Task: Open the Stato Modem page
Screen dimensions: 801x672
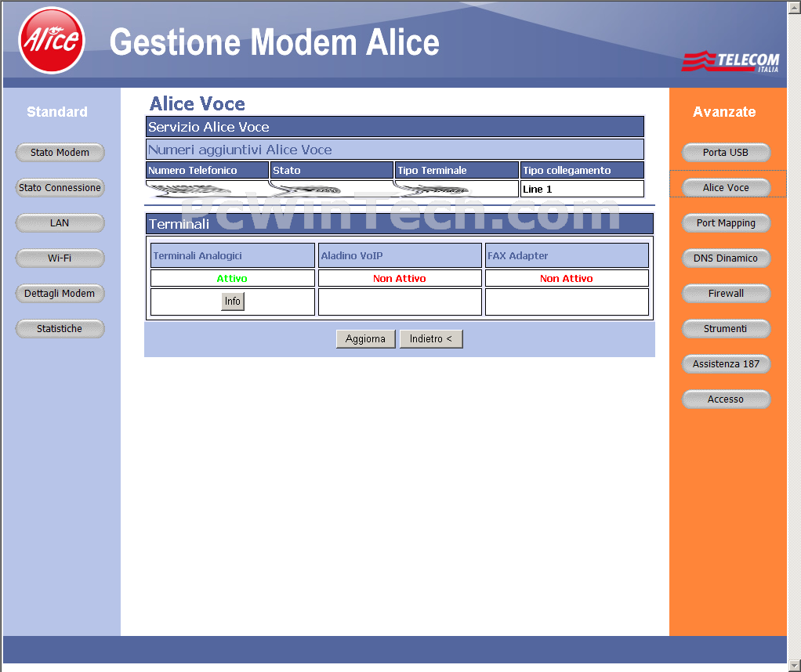Action: (60, 152)
